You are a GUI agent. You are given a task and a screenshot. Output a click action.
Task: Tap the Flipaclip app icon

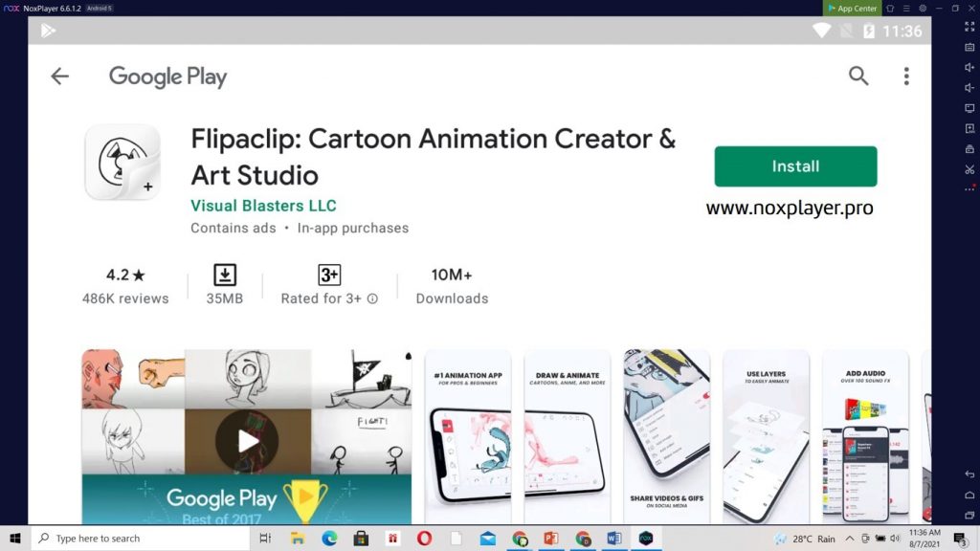point(122,162)
